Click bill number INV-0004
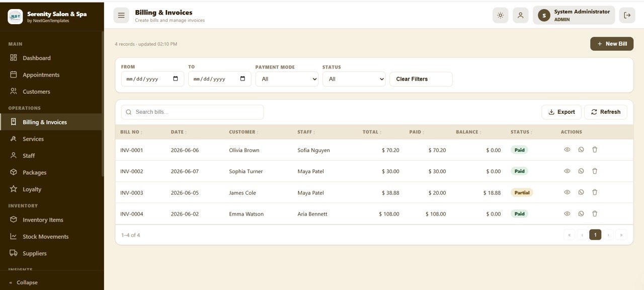644x290 pixels. (x=132, y=214)
